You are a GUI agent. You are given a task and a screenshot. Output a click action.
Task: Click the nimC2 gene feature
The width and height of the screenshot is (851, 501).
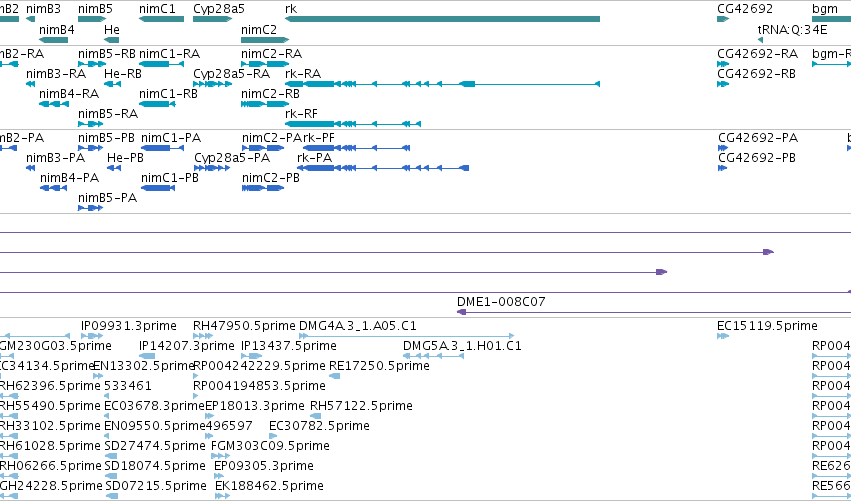(x=265, y=40)
